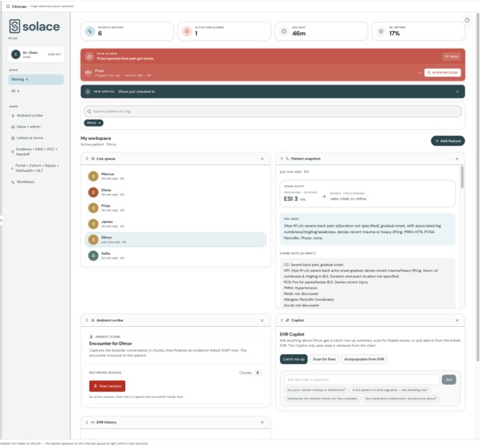Grab the EHR history drag handle
This screenshot has width=480, height=448.
(x=87, y=422)
